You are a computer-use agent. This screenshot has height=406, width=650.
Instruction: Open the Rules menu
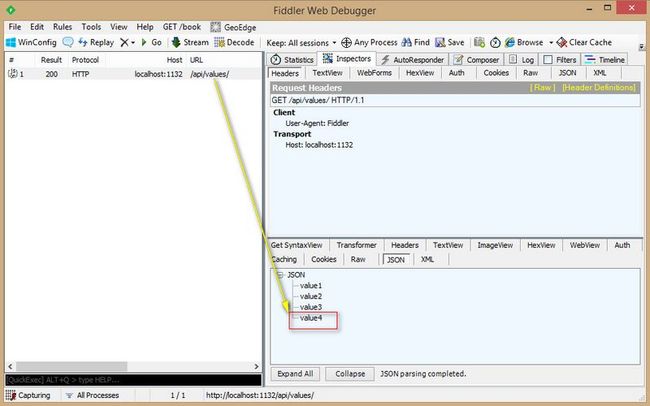(x=63, y=27)
